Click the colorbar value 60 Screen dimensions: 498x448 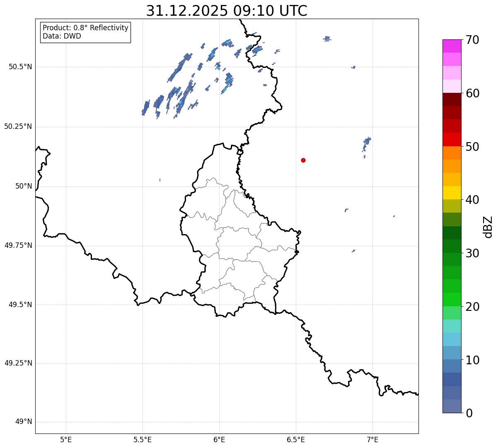tap(472, 93)
